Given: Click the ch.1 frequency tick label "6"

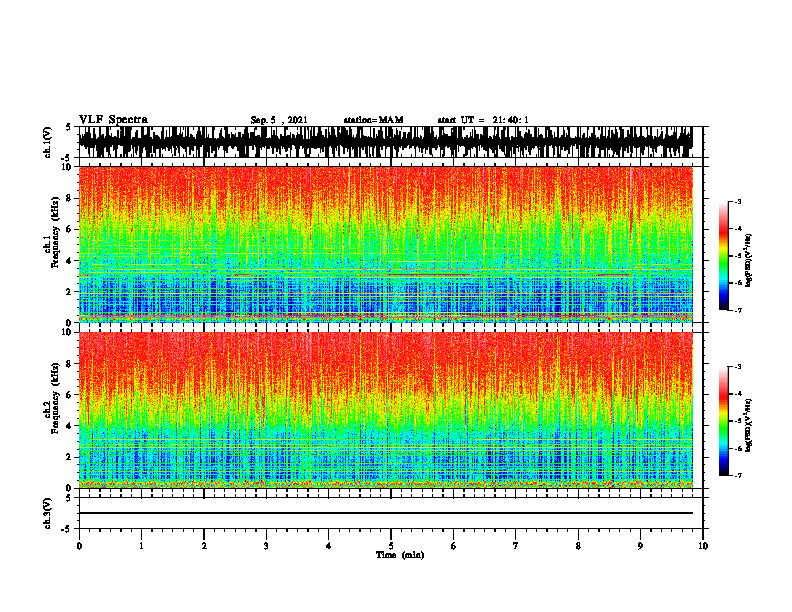Looking at the screenshot, I should click(x=69, y=229).
